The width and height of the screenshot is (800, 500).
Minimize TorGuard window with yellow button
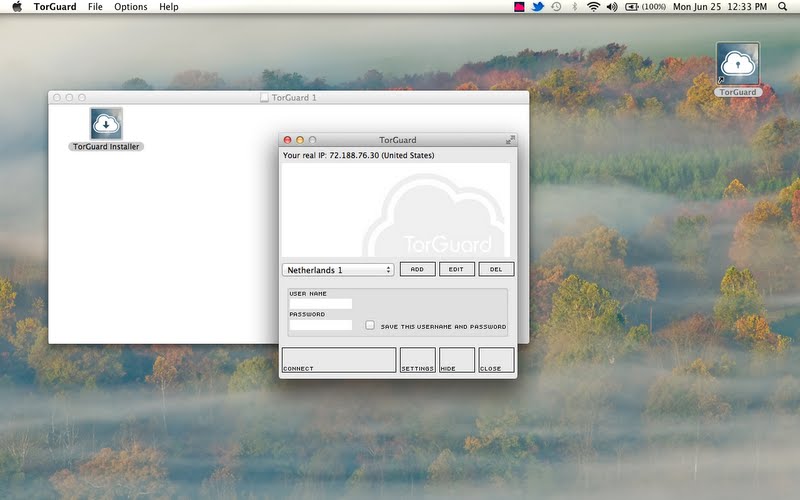300,140
